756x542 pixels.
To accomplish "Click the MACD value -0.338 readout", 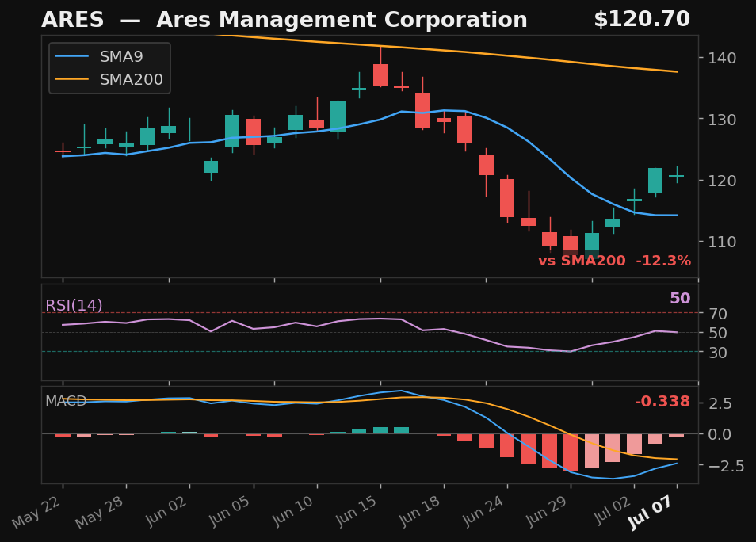I will tap(662, 401).
